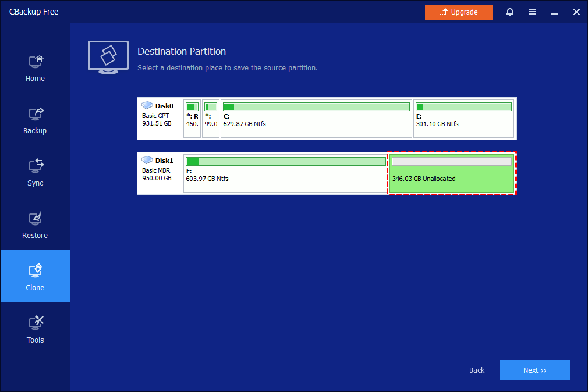The height and width of the screenshot is (392, 588).
Task: Click the orange Upgrade button
Action: 459,12
